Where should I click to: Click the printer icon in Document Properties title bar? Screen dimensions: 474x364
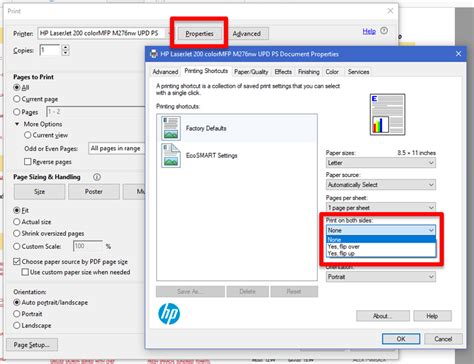[154, 54]
